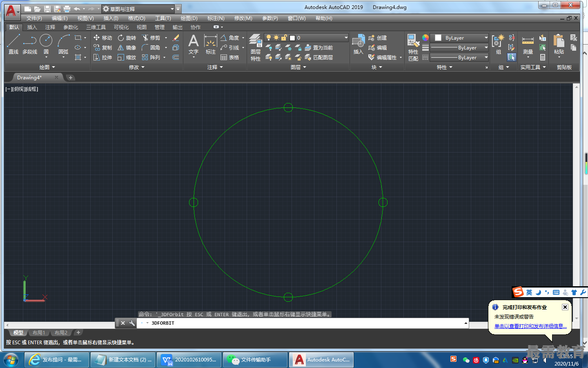Click the 阵列 (Array) tool

coord(151,57)
